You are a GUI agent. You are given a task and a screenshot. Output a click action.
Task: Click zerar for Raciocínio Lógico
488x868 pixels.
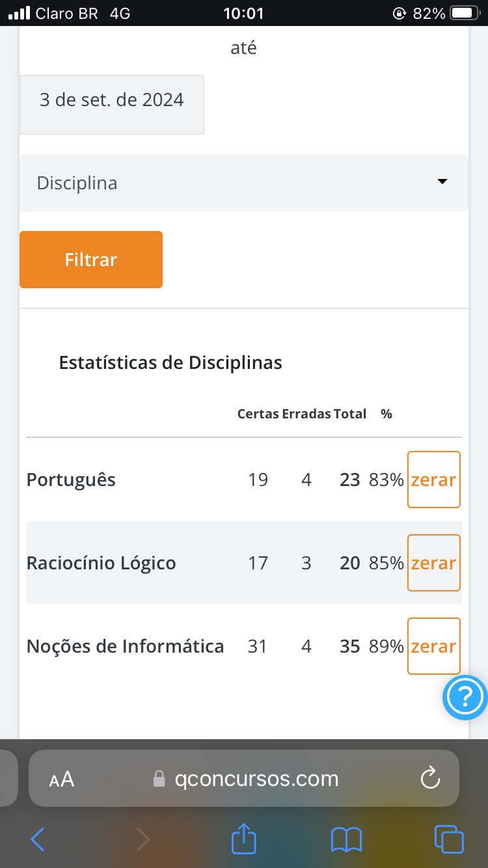tap(433, 563)
